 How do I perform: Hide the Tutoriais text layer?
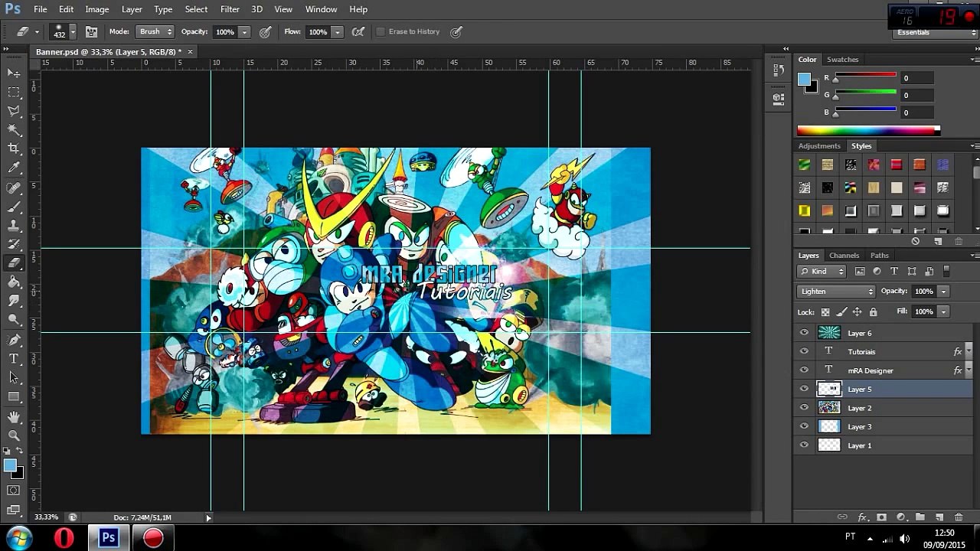pyautogui.click(x=804, y=351)
